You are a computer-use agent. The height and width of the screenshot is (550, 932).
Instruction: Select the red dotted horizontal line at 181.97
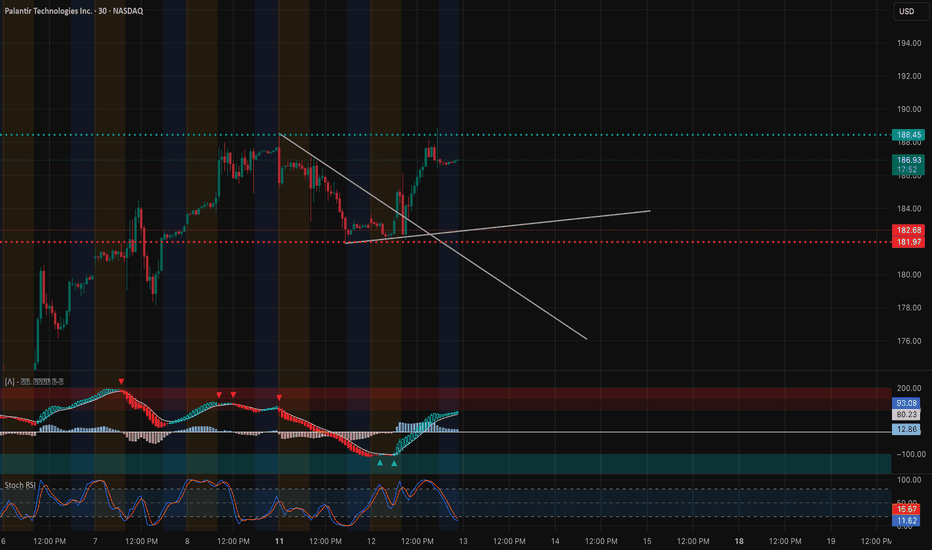pos(446,242)
